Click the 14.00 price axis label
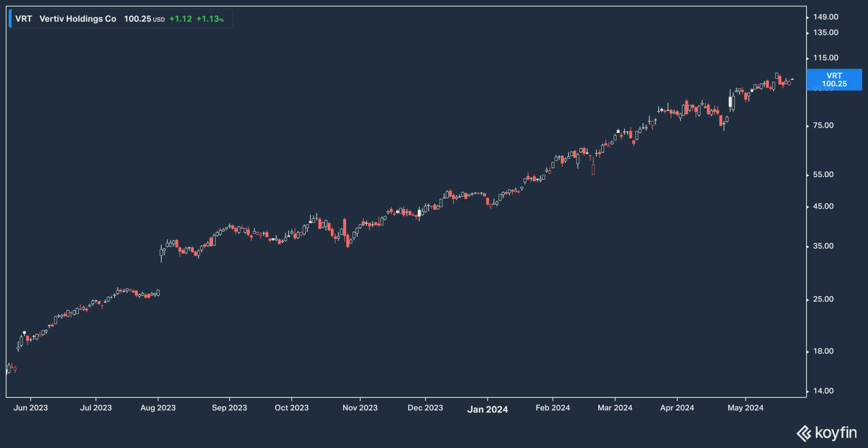 pos(823,391)
